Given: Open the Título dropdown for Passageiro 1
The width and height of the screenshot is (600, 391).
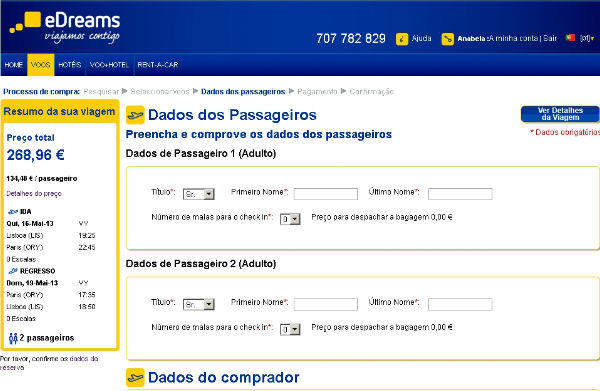Looking at the screenshot, I should (x=199, y=194).
